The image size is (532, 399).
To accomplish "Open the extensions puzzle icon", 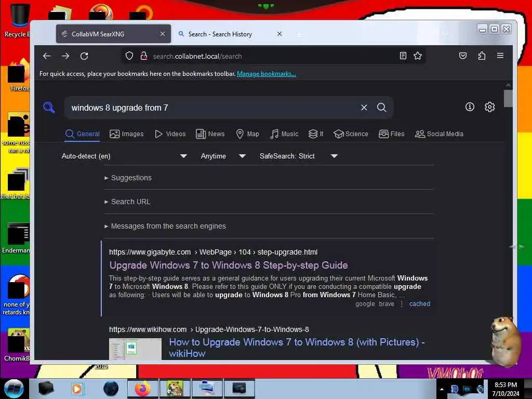I will [x=482, y=56].
